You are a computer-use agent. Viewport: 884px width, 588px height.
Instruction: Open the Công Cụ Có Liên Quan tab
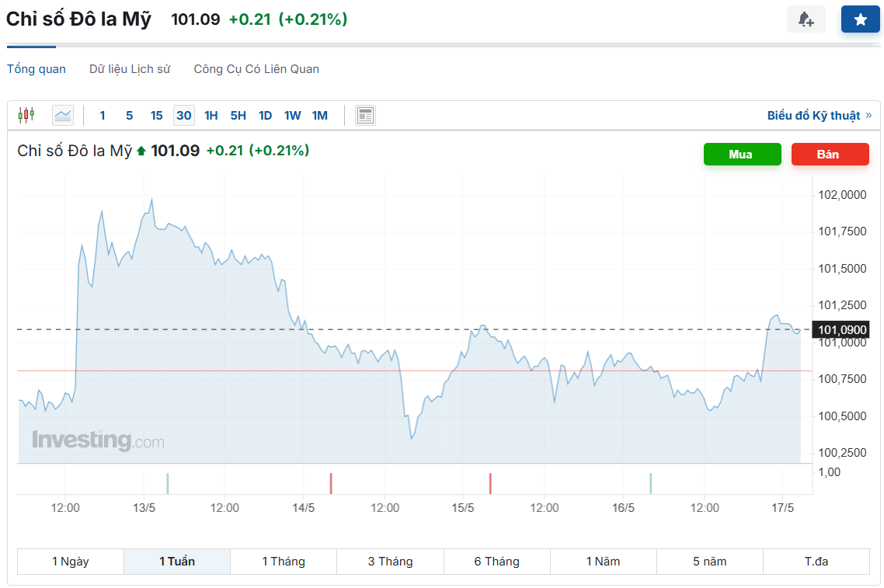[x=256, y=69]
